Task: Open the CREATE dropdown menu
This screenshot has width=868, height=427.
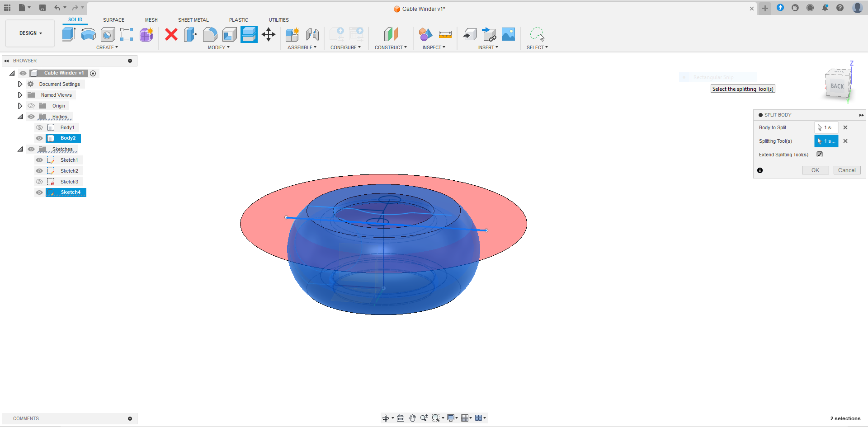Action: coord(107,47)
